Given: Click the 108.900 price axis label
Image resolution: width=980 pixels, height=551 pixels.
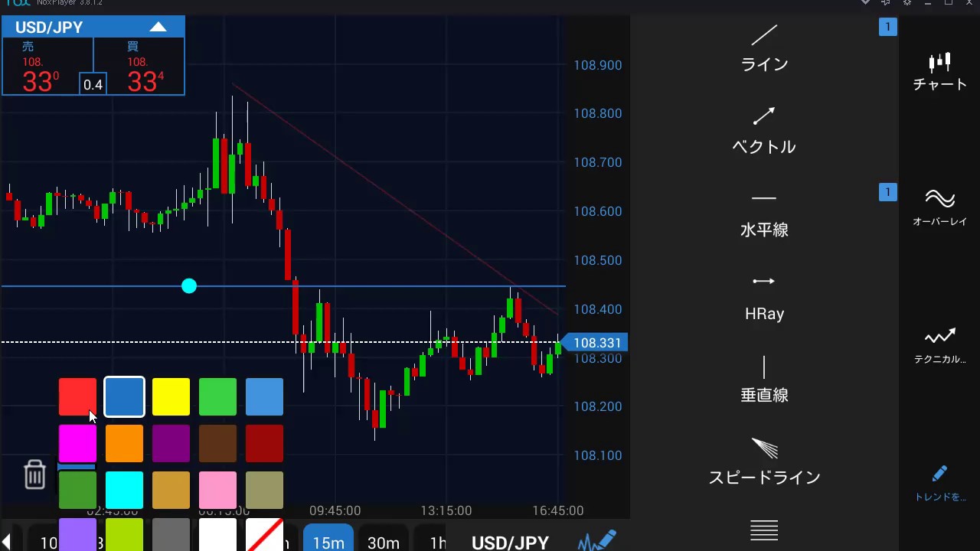Looking at the screenshot, I should click(x=597, y=65).
